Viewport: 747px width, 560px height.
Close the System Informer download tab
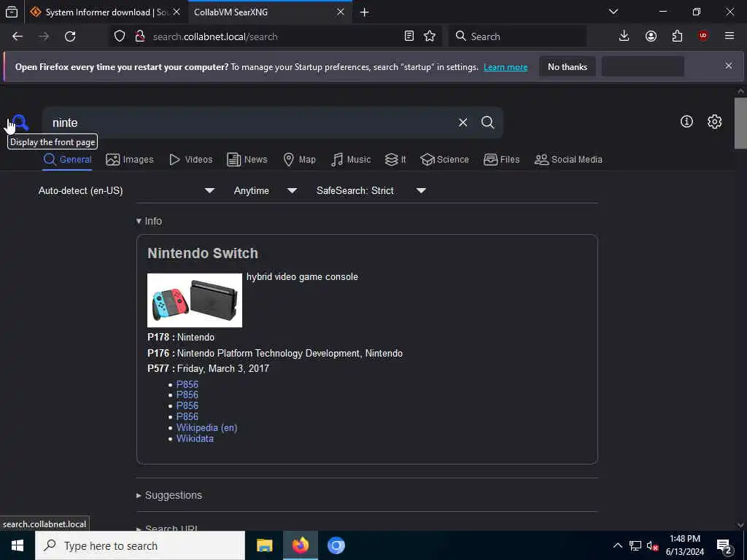coord(177,12)
